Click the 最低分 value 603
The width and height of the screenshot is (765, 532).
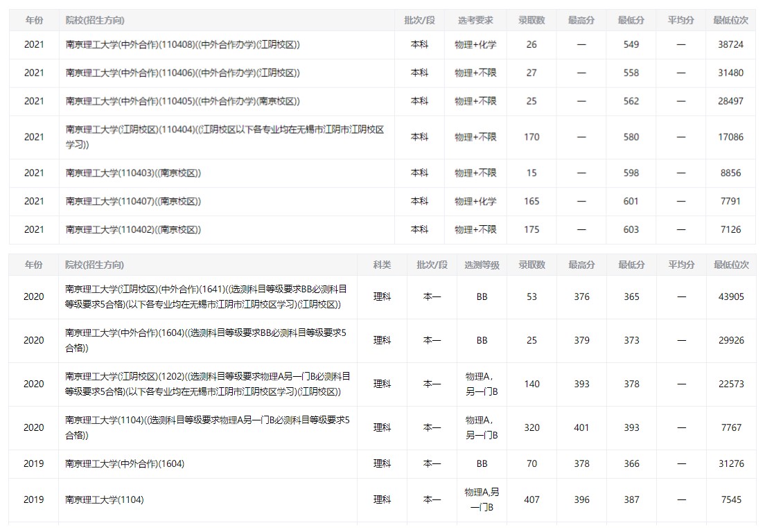631,230
